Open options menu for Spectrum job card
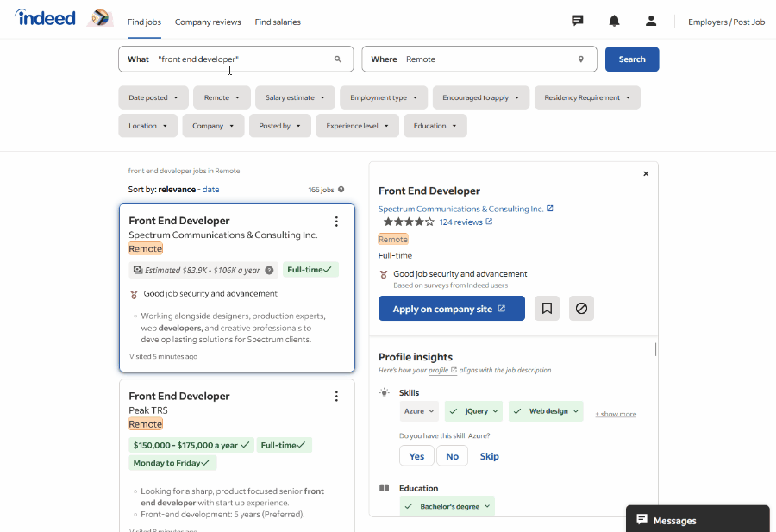 point(336,222)
